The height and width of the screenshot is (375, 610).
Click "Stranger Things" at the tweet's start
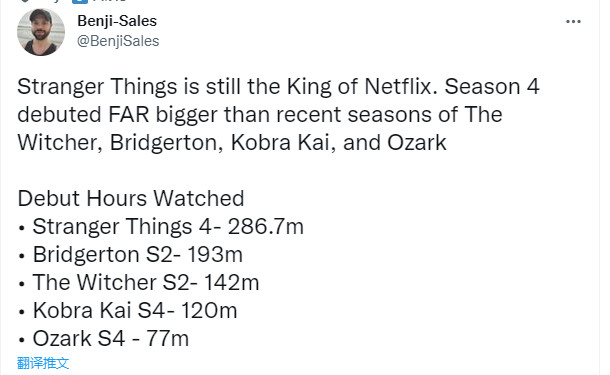click(97, 87)
